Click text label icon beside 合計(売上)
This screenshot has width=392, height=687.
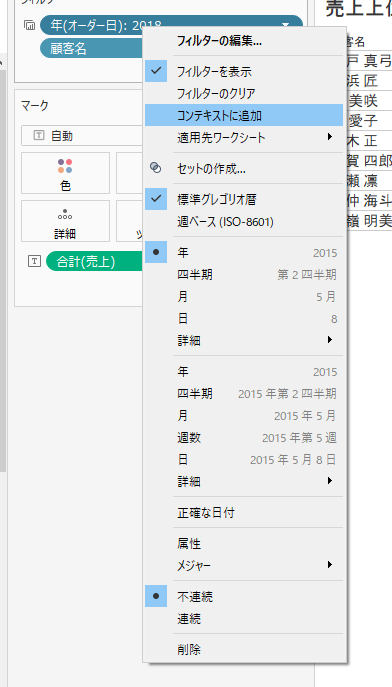[x=34, y=262]
